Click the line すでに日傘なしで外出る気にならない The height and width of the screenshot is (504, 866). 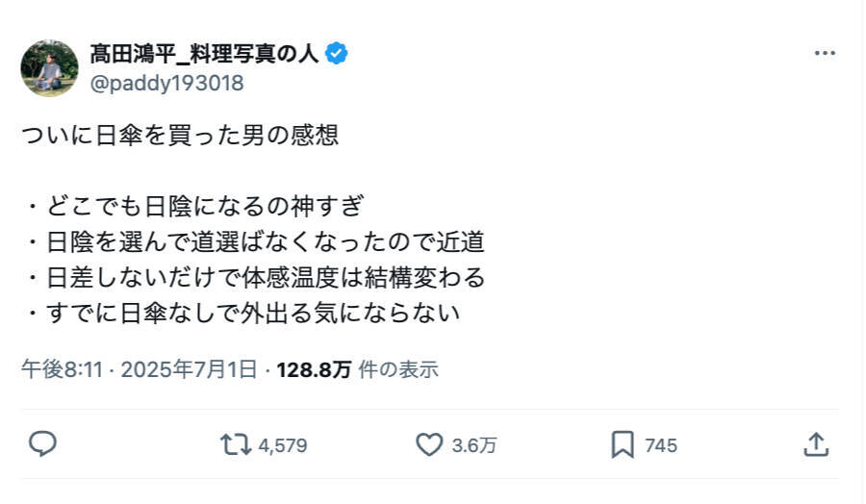(249, 314)
